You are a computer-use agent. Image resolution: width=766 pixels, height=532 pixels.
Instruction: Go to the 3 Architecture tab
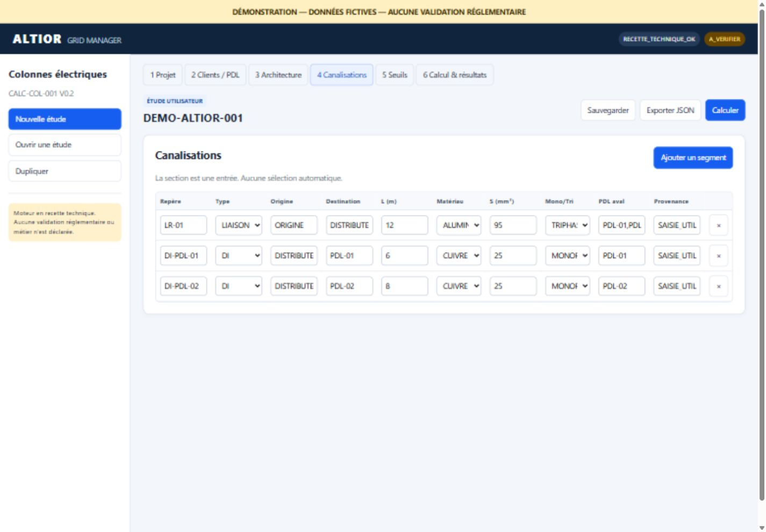(x=278, y=75)
